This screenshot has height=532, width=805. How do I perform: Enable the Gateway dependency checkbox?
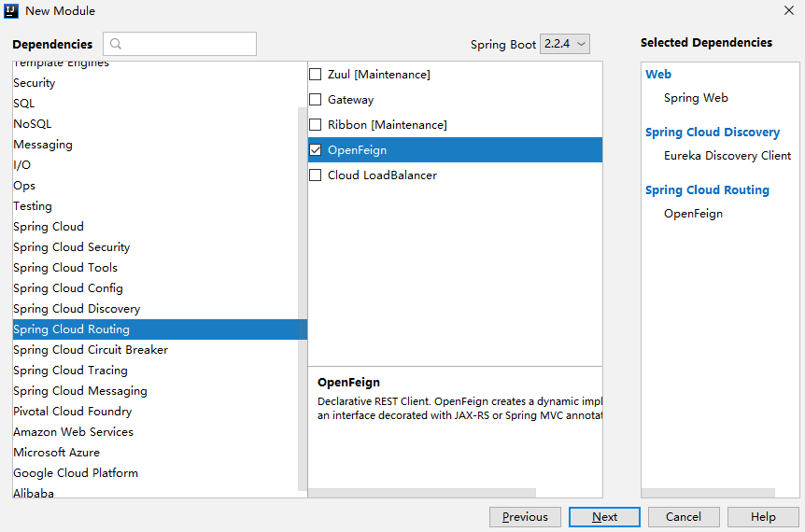pyautogui.click(x=316, y=100)
